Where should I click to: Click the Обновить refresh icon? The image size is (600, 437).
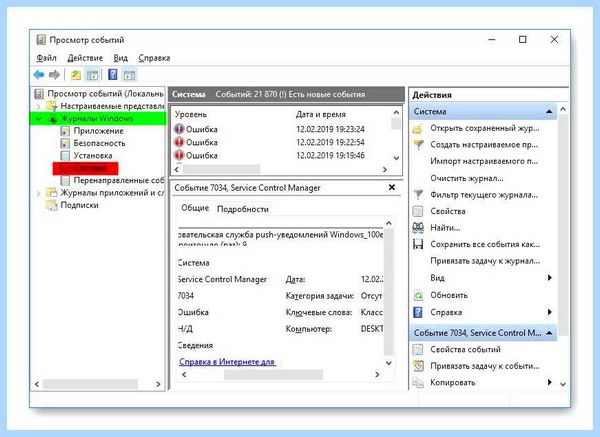(418, 295)
